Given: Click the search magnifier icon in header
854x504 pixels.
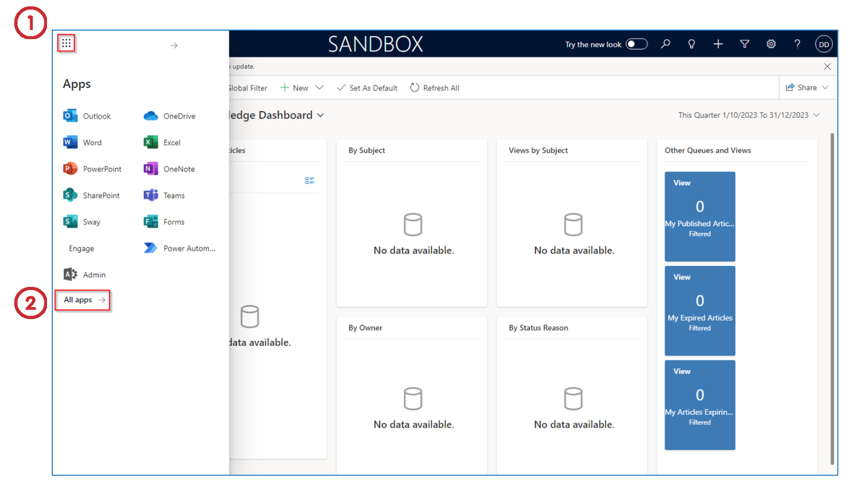Looking at the screenshot, I should point(665,44).
